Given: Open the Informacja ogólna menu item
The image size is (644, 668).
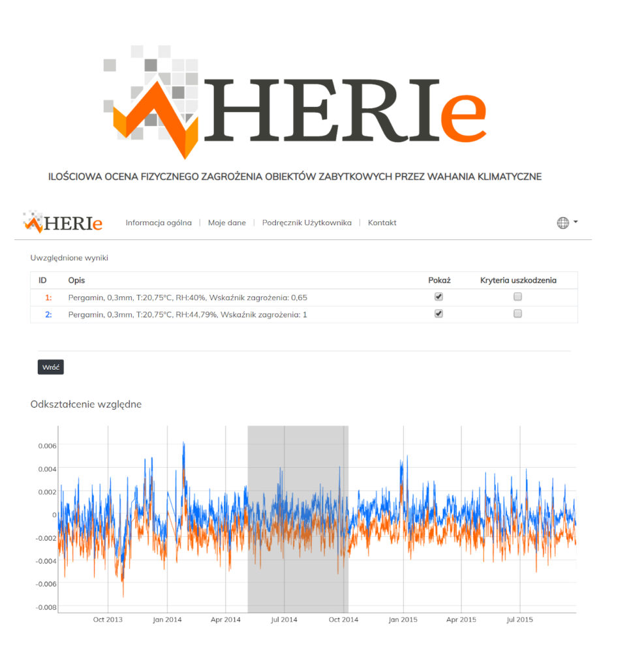Looking at the screenshot, I should coord(159,222).
